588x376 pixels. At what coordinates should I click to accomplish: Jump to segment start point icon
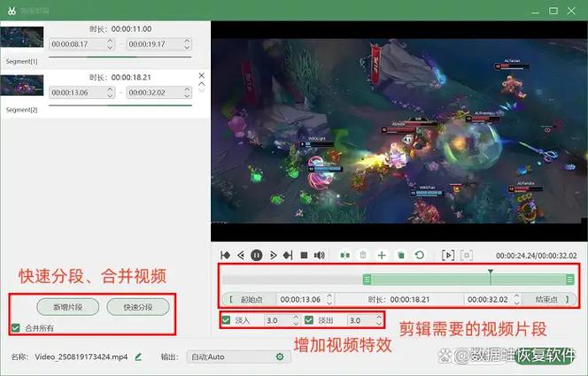coord(226,256)
